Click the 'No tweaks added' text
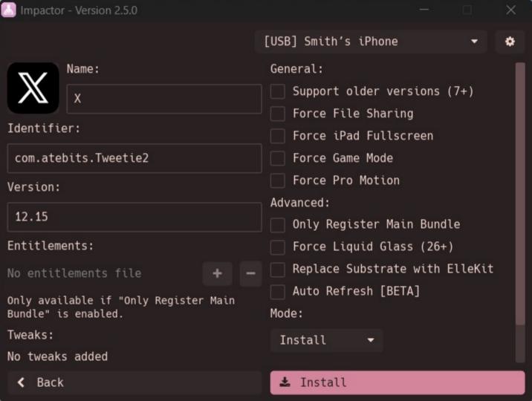This screenshot has height=401, width=532. 58,356
